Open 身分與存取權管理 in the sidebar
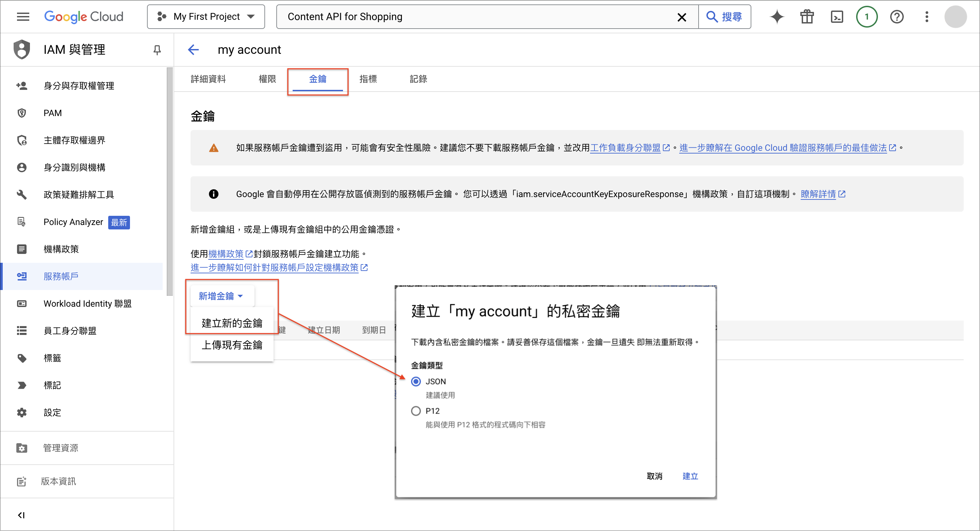 (x=82, y=86)
